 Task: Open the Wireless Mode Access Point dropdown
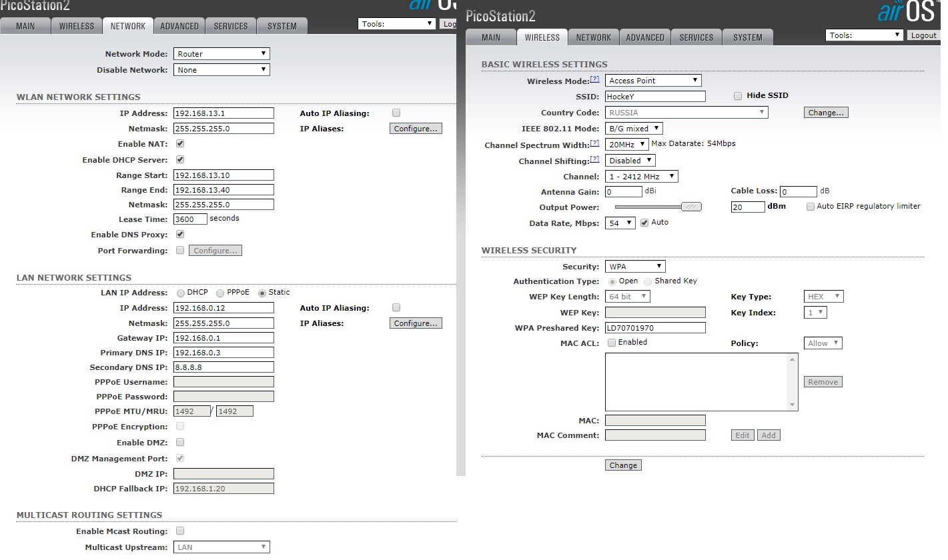click(x=653, y=81)
